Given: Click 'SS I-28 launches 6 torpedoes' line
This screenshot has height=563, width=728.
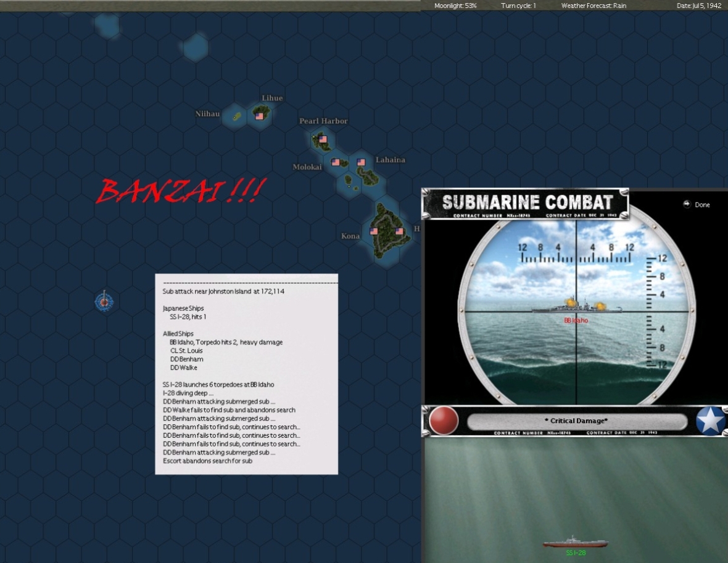Looking at the screenshot, I should point(218,384).
